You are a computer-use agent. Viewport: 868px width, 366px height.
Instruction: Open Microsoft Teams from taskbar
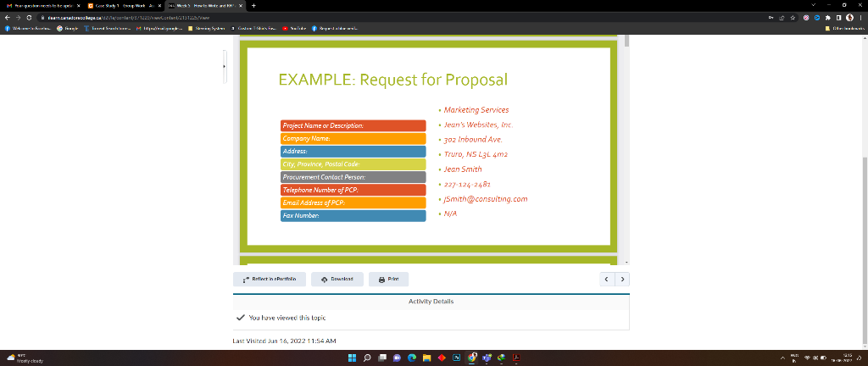click(x=487, y=358)
